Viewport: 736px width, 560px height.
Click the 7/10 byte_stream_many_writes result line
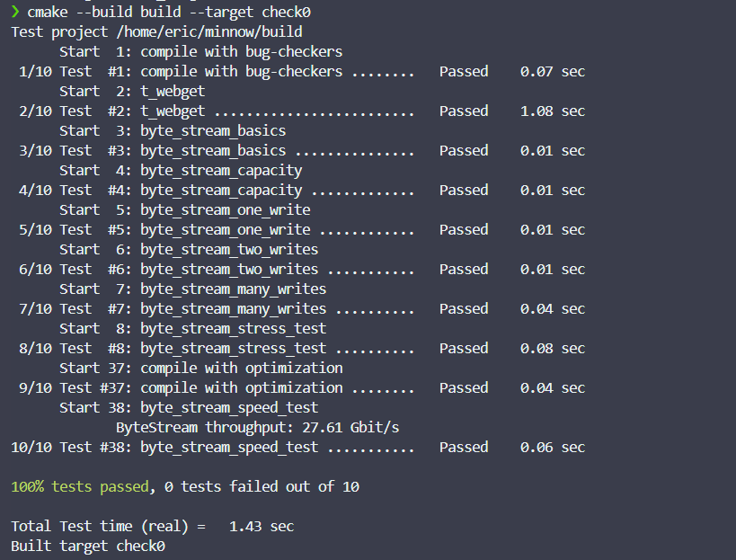(x=302, y=309)
